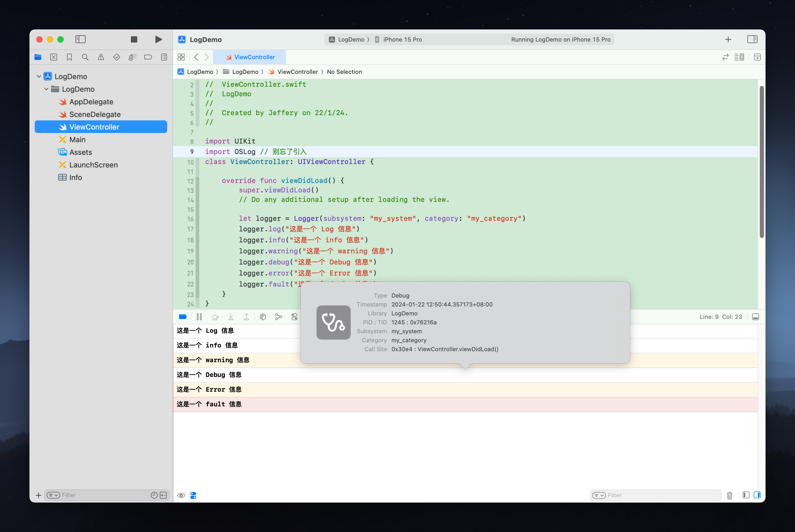Image resolution: width=795 pixels, height=532 pixels.
Task: Toggle console metadata eye icon
Action: click(x=181, y=495)
